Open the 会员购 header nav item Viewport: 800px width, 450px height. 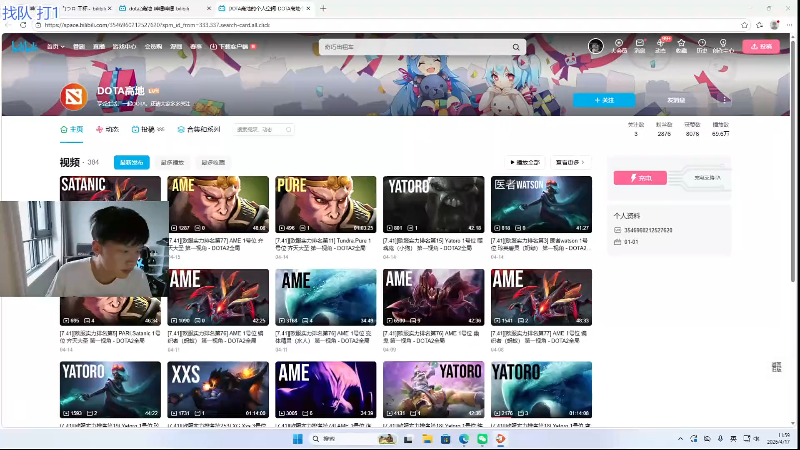[153, 46]
